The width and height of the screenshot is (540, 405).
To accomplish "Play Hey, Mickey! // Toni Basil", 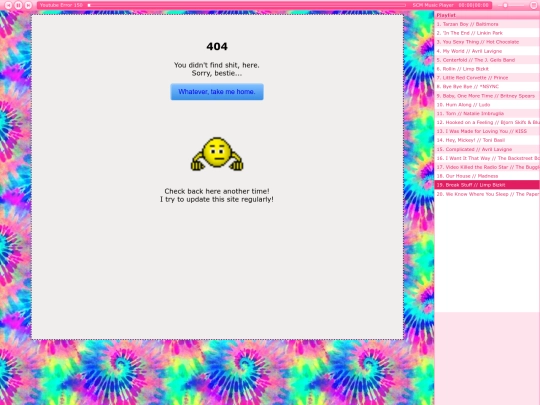I will point(487,140).
